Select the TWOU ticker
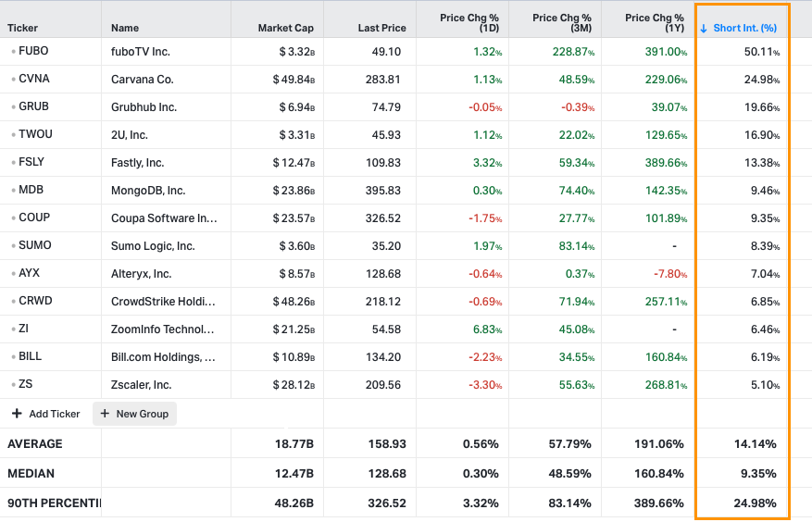 click(35, 134)
